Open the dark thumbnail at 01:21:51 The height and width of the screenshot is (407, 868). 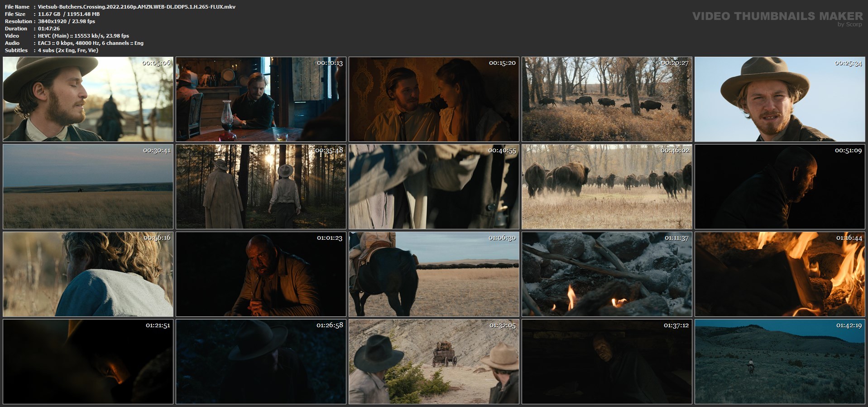click(88, 362)
